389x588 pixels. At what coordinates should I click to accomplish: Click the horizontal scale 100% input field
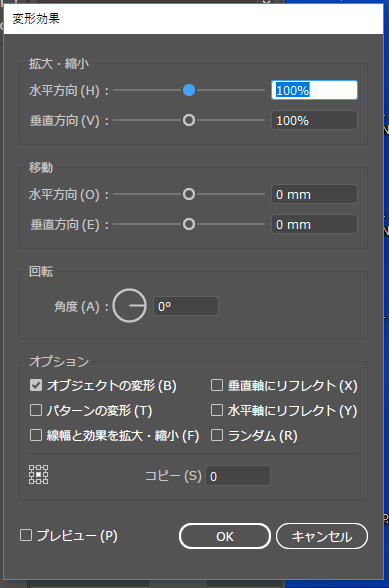point(314,90)
